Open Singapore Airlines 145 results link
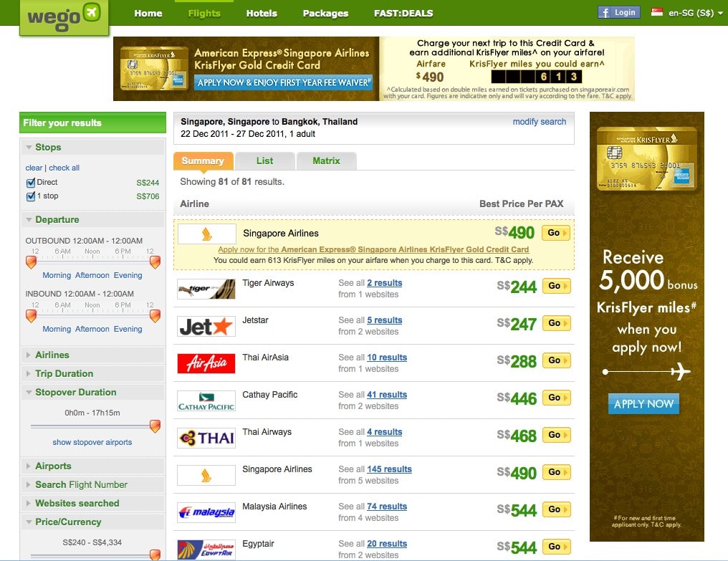Screen dimensions: 728x561 click(x=389, y=469)
